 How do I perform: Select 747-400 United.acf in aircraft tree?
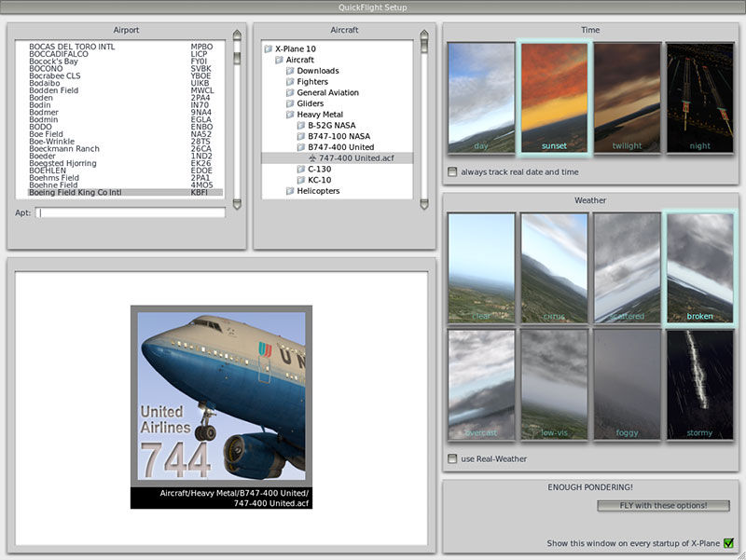(x=338, y=158)
